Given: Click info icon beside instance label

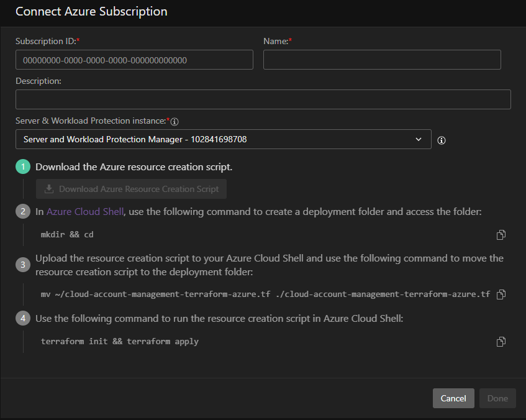Looking at the screenshot, I should (x=175, y=122).
